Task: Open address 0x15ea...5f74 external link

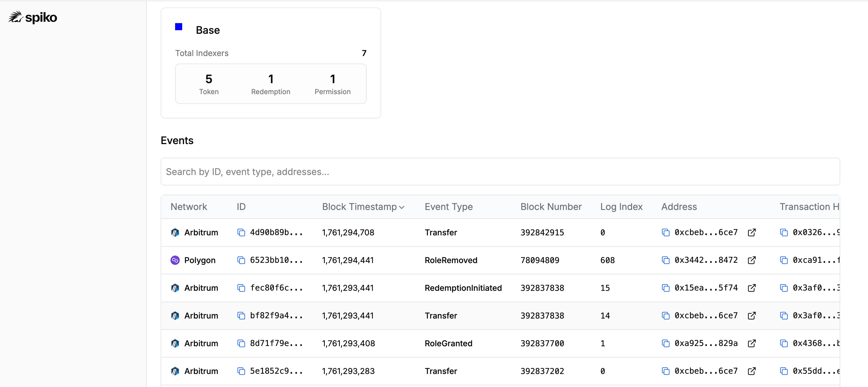Action: (x=752, y=288)
